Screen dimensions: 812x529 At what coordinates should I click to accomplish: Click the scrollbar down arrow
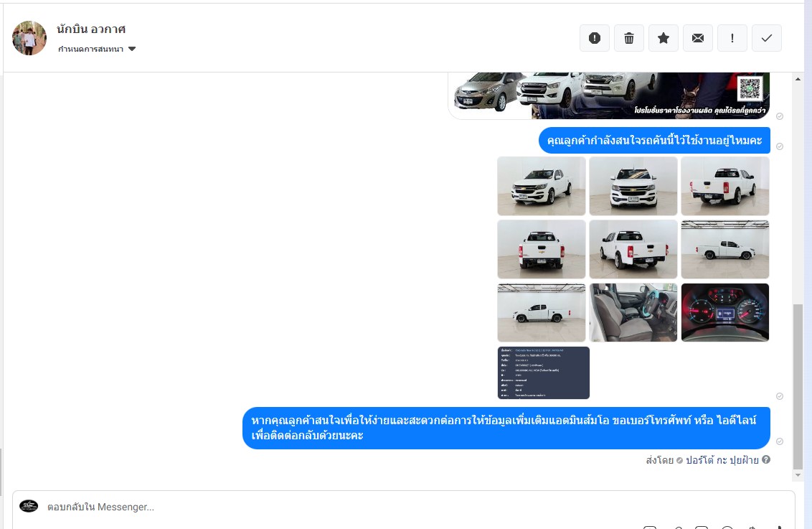pos(798,475)
